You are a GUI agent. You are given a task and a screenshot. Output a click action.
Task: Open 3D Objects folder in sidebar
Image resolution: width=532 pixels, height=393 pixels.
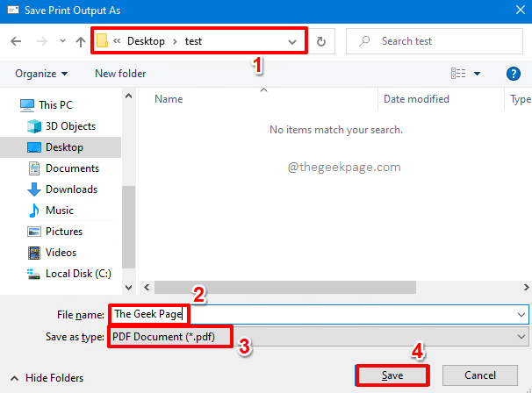70,126
